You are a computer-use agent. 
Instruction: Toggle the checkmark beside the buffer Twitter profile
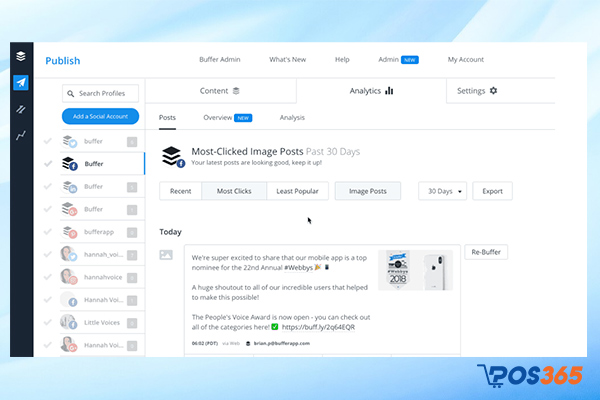pos(48,140)
